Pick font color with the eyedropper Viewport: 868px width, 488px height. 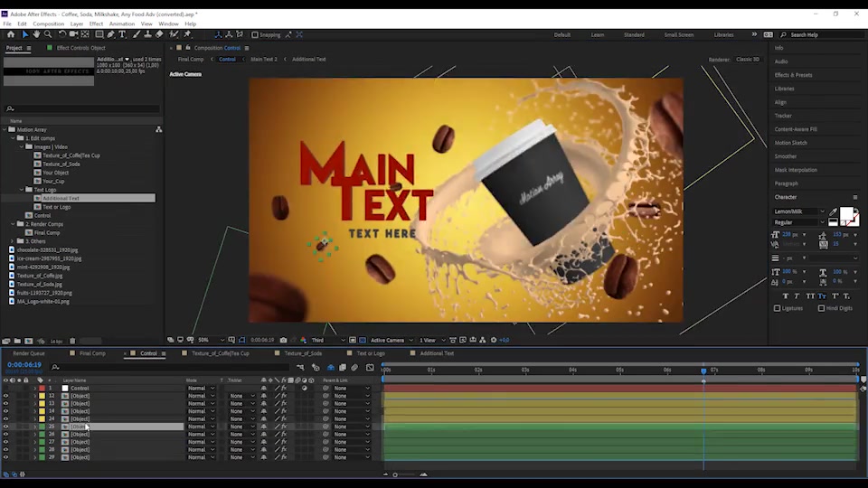click(x=833, y=211)
